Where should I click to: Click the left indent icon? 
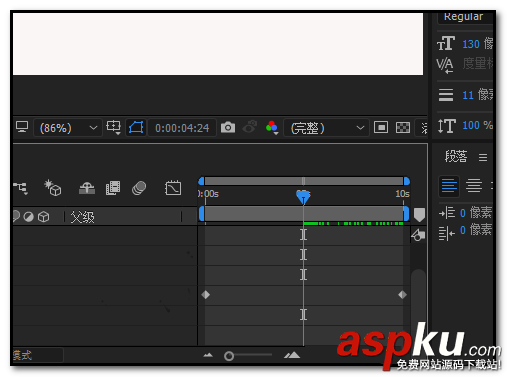coord(447,212)
